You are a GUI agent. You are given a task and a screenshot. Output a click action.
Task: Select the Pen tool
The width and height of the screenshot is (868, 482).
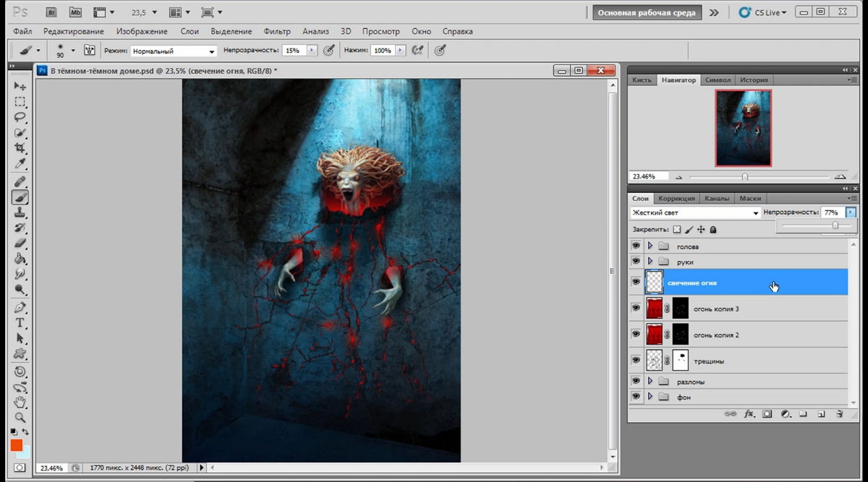pyautogui.click(x=20, y=307)
